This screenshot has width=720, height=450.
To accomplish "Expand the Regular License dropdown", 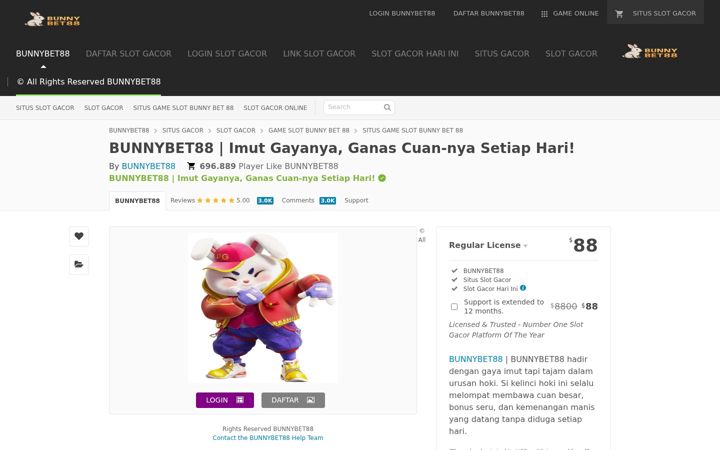I will point(526,246).
